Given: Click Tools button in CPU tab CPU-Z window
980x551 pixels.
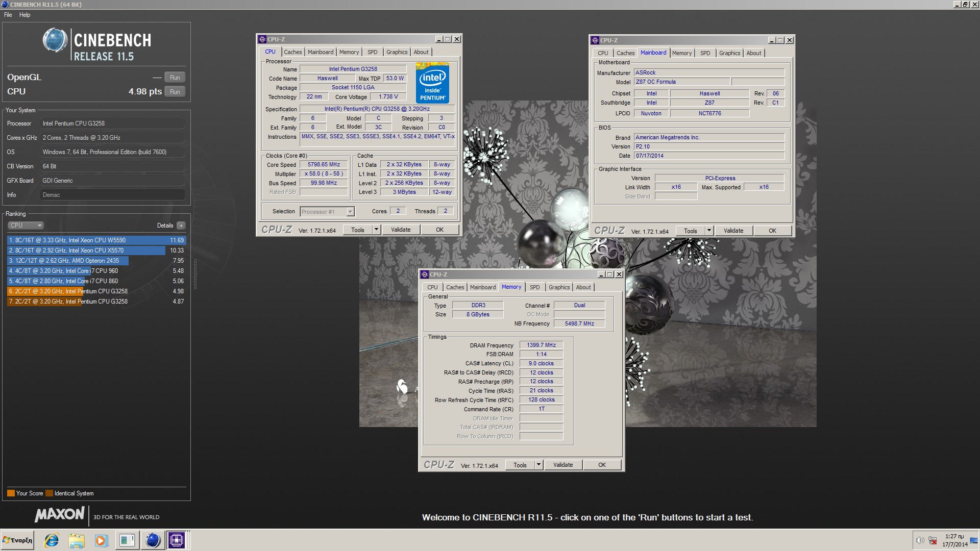Looking at the screenshot, I should [358, 230].
